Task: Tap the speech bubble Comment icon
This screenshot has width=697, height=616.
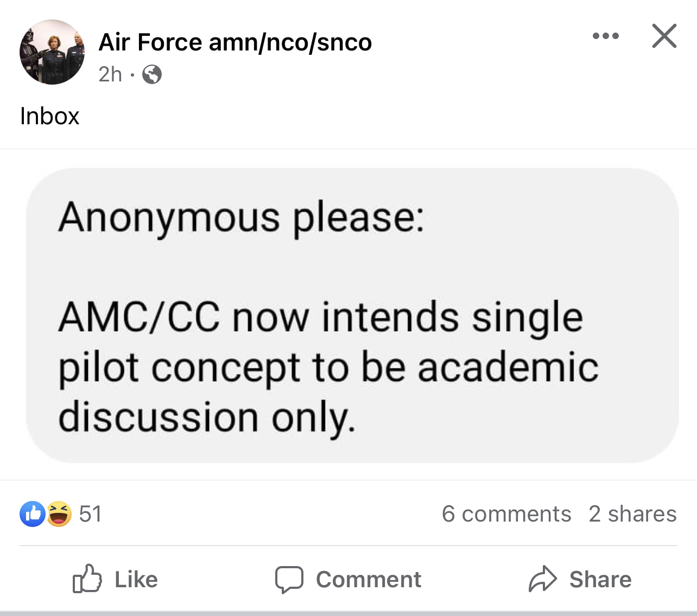Action: click(289, 579)
